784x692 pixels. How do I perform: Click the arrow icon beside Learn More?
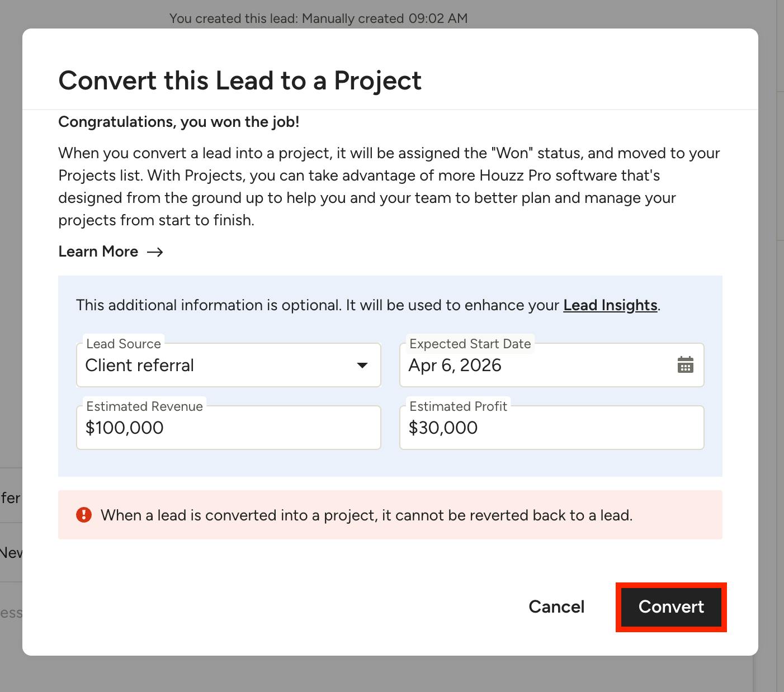[155, 252]
